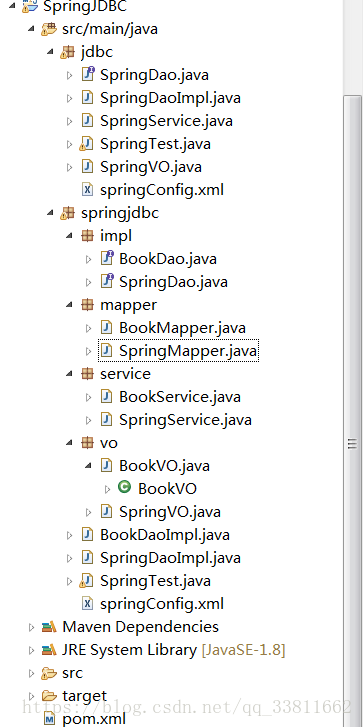Expand SpringMapper.java node

pyautogui.click(x=89, y=351)
